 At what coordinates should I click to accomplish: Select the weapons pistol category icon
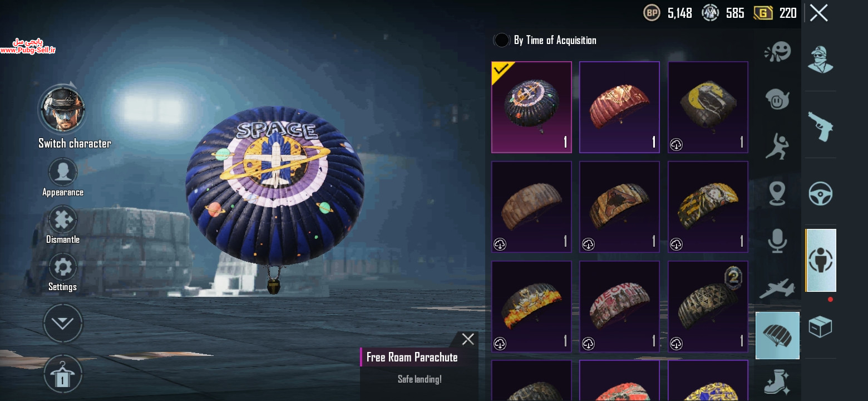coord(820,126)
